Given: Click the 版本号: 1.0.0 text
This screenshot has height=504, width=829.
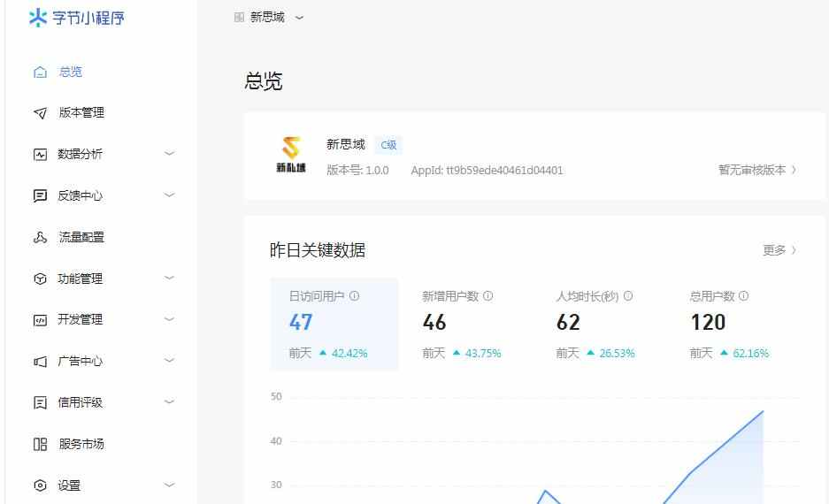Looking at the screenshot, I should click(x=357, y=170).
